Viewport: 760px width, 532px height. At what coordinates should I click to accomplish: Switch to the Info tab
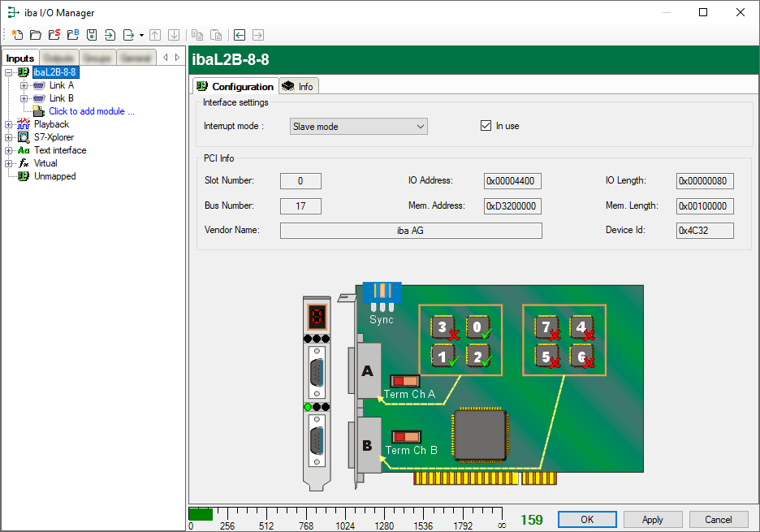coord(298,86)
